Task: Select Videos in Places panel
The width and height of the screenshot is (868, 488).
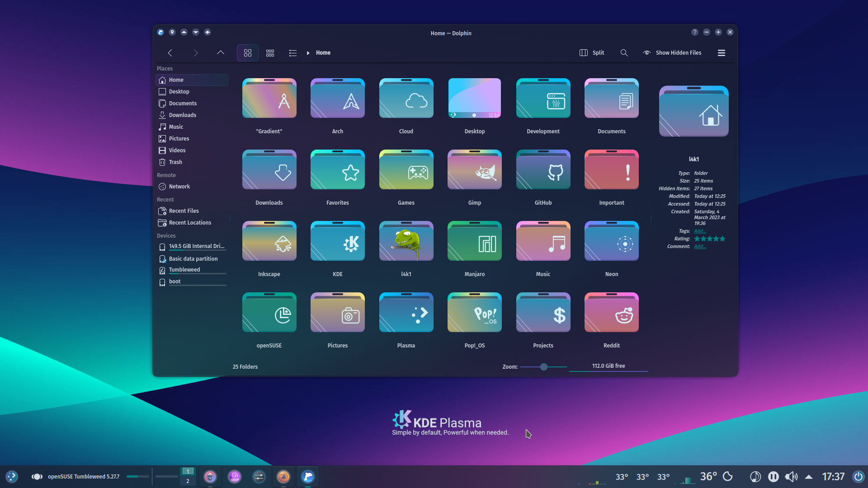Action: (192, 150)
